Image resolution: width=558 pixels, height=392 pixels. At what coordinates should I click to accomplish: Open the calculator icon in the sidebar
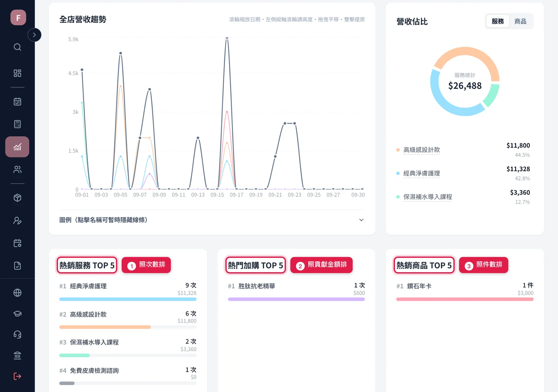click(x=17, y=124)
